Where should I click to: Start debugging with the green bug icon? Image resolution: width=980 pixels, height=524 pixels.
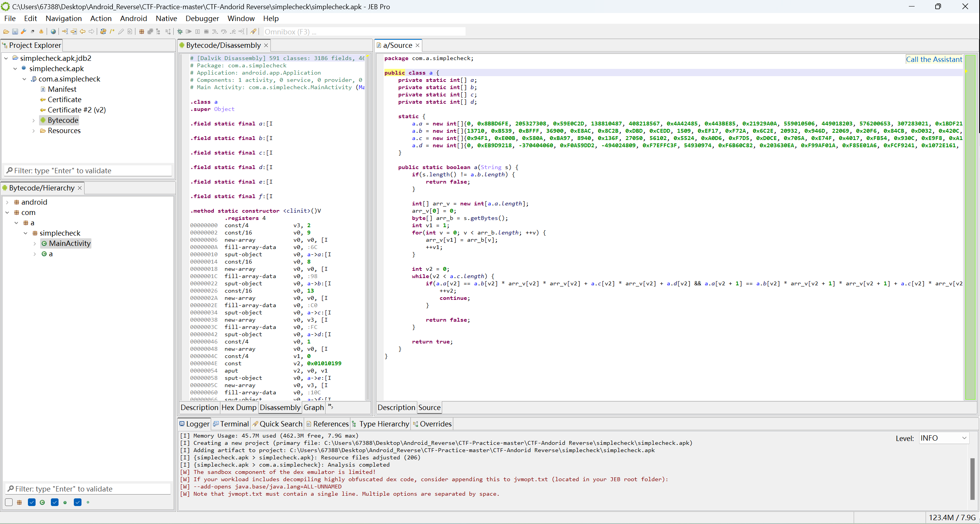180,31
